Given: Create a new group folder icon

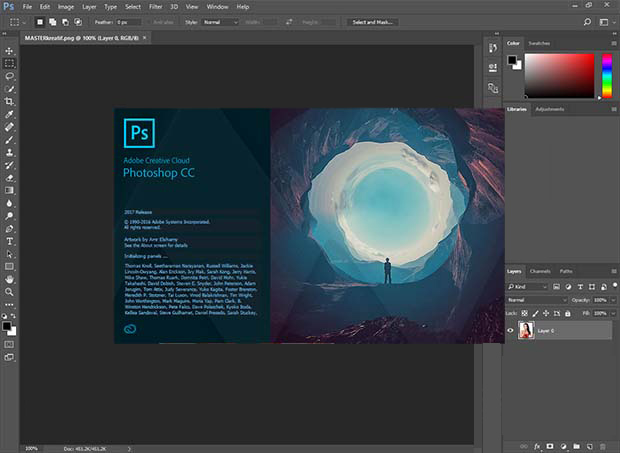Looking at the screenshot, I should click(x=577, y=446).
